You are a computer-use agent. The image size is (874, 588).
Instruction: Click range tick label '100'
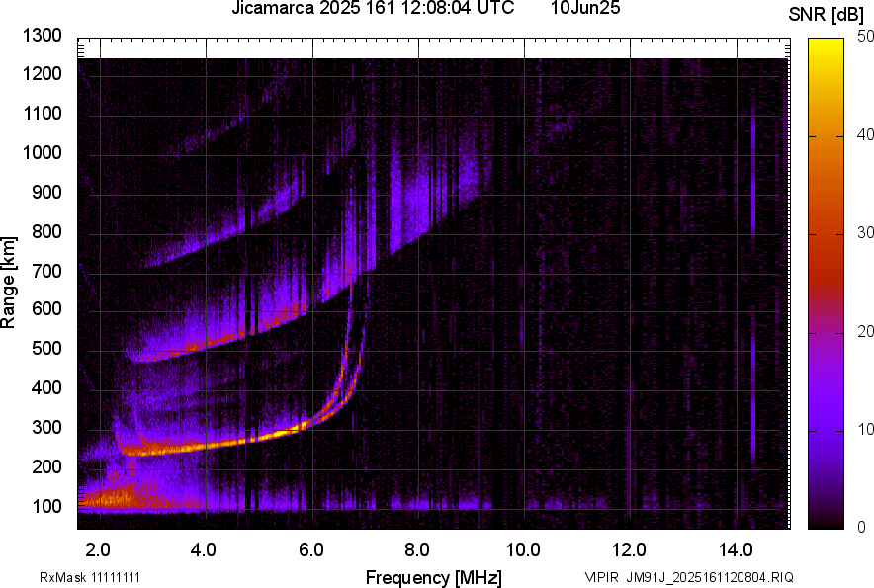click(46, 506)
